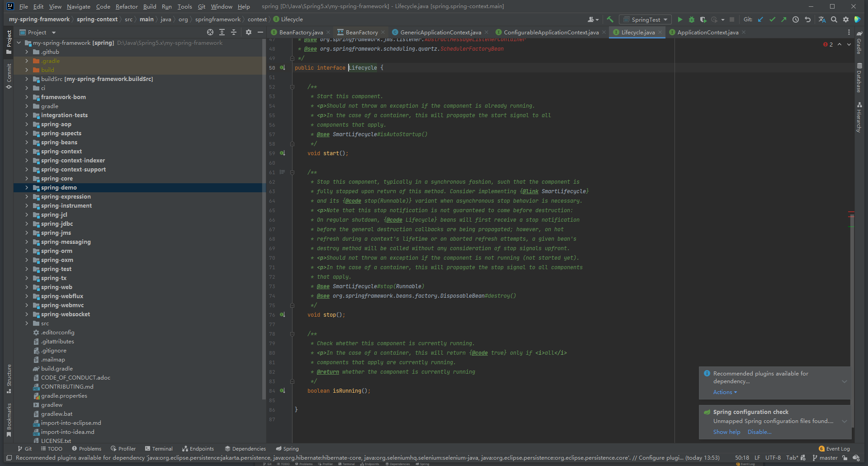868x466 pixels.
Task: Toggle the Problems tool window
Action: coord(86,449)
